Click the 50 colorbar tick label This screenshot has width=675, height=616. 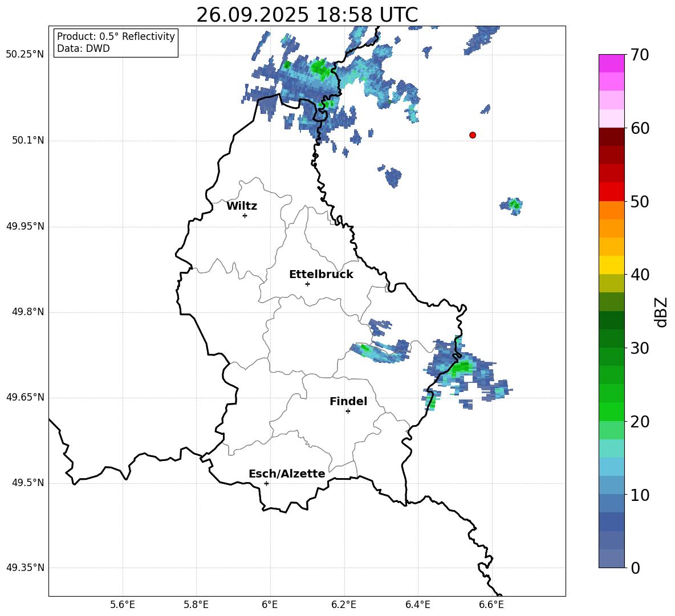640,202
